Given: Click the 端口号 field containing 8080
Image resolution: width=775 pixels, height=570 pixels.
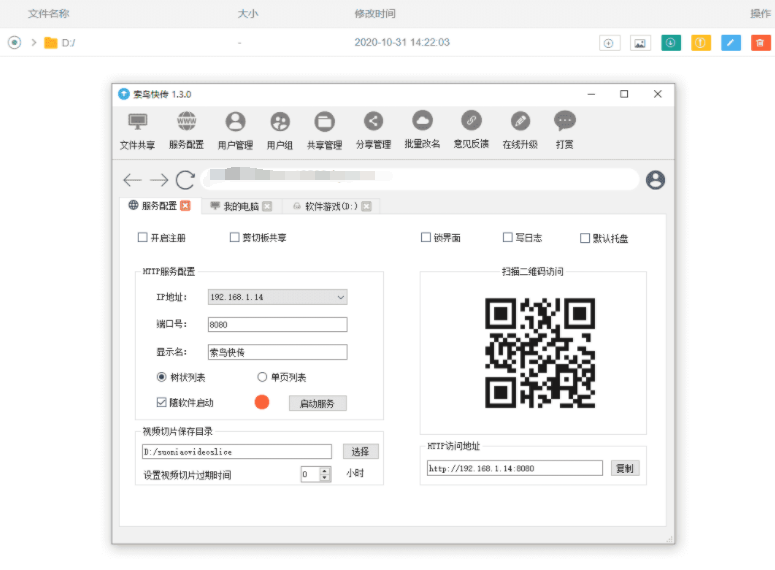Looking at the screenshot, I should coord(277,324).
